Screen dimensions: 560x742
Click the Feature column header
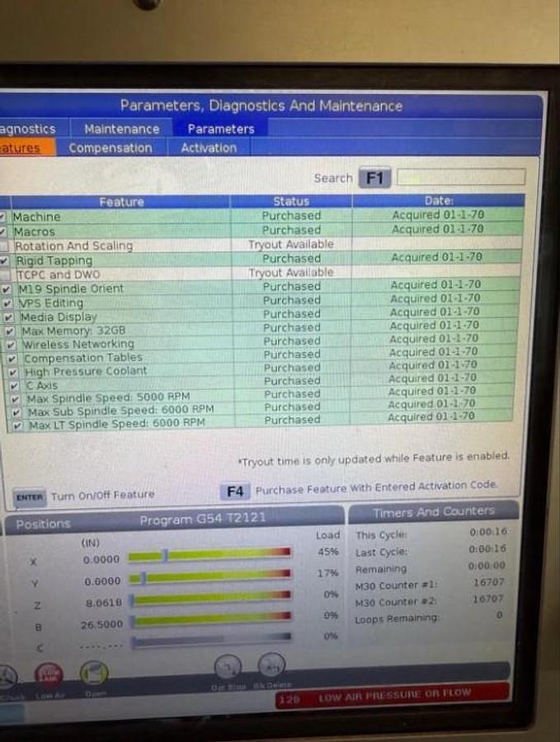121,202
